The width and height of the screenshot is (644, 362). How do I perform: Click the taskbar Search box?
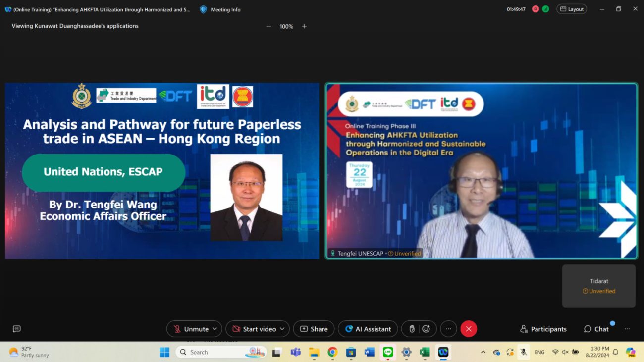(x=221, y=352)
